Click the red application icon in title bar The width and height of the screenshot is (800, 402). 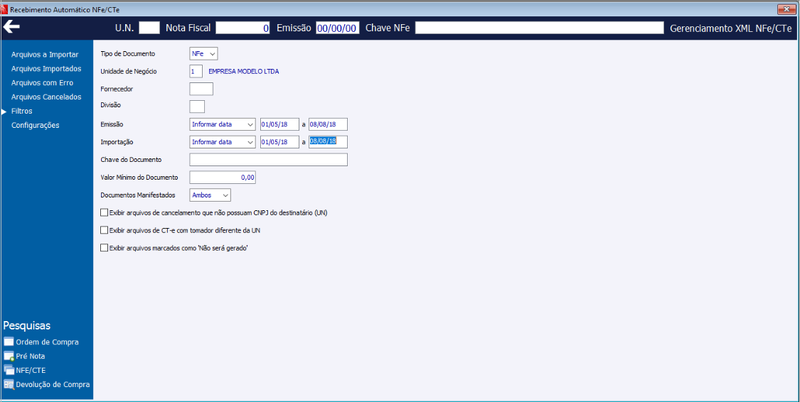coord(5,10)
